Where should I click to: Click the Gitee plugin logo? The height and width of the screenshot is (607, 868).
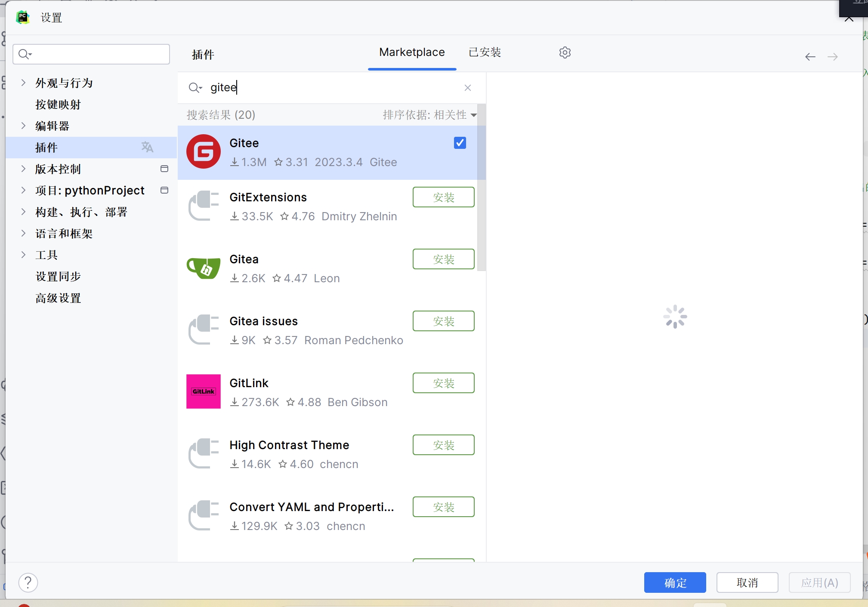click(x=204, y=151)
